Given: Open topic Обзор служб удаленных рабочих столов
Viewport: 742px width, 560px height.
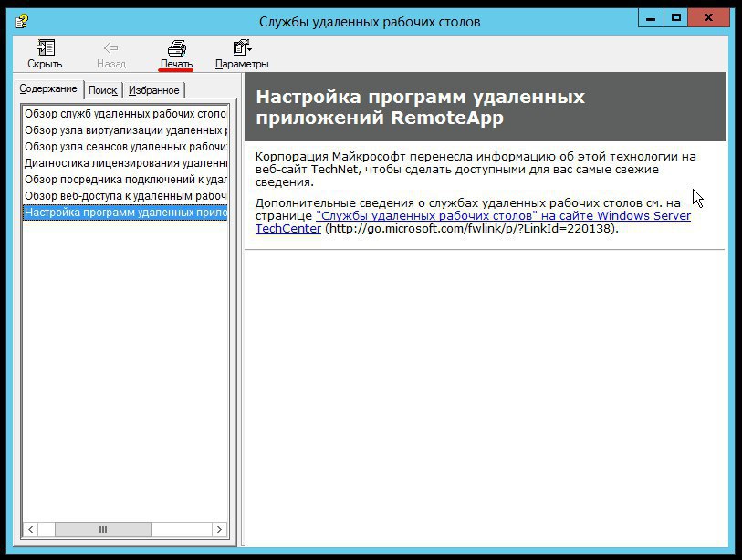Looking at the screenshot, I should [125, 114].
